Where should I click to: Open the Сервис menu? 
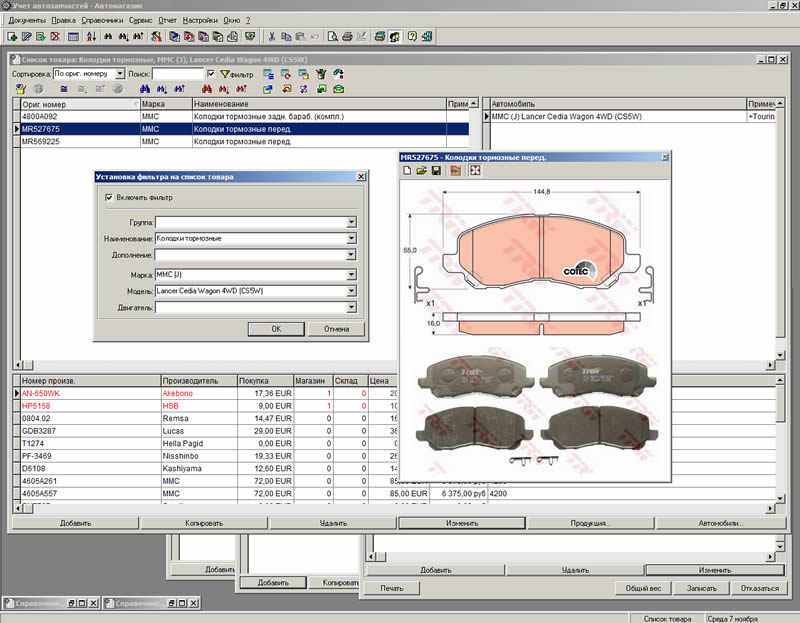[140, 20]
